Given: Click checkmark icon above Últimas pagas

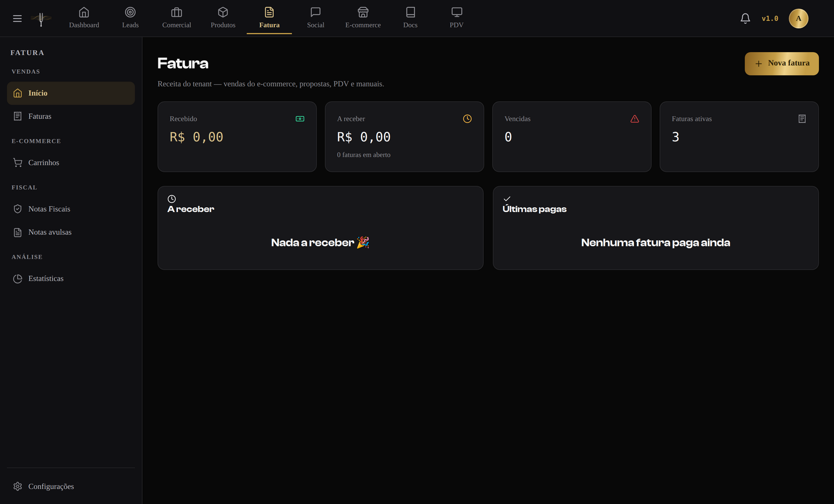Looking at the screenshot, I should click(507, 199).
